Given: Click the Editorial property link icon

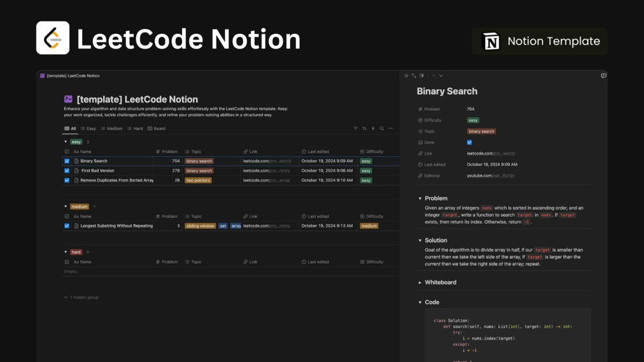Looking at the screenshot, I should point(420,176).
